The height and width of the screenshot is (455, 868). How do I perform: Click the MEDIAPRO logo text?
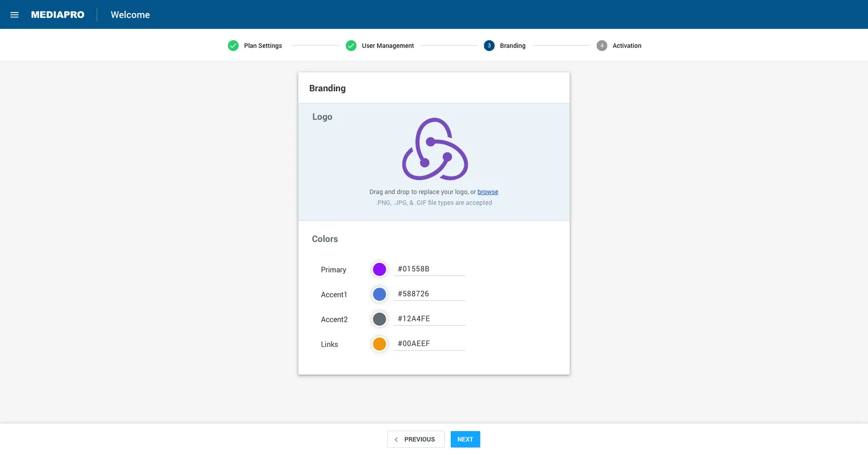[x=58, y=15]
